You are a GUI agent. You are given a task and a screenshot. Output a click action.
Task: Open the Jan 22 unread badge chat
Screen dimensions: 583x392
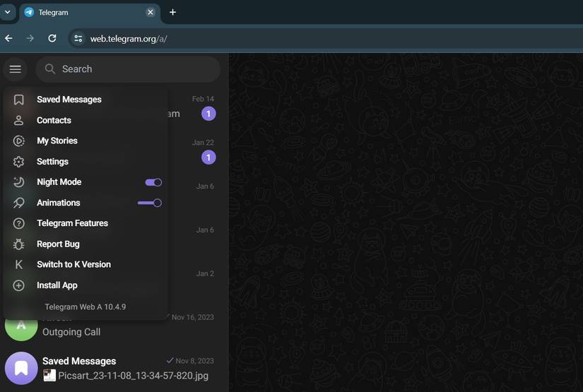(x=208, y=158)
